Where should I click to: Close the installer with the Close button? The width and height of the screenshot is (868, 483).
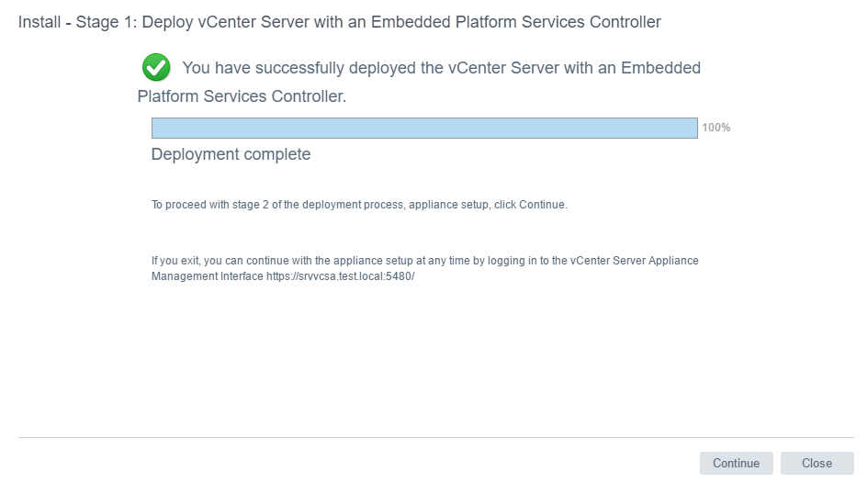click(x=817, y=463)
